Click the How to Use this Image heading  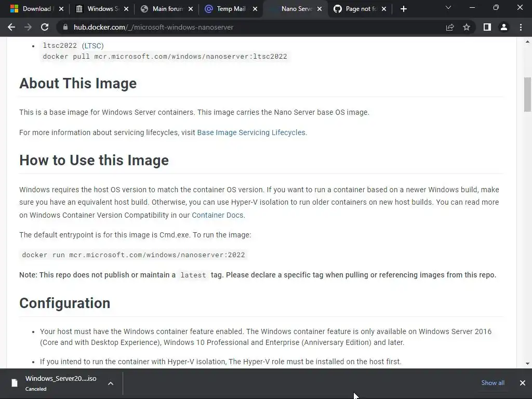pos(94,160)
